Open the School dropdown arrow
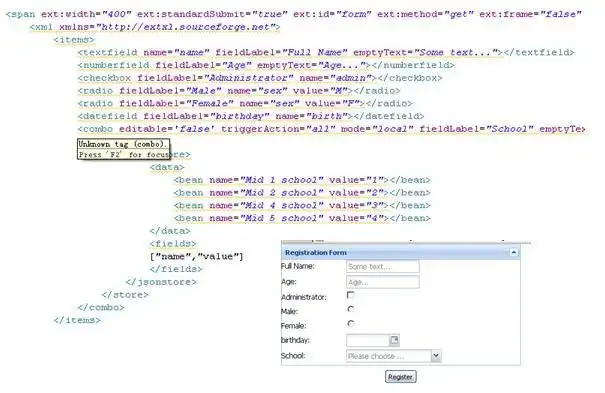Screen dimensions: 605x393 (436, 356)
